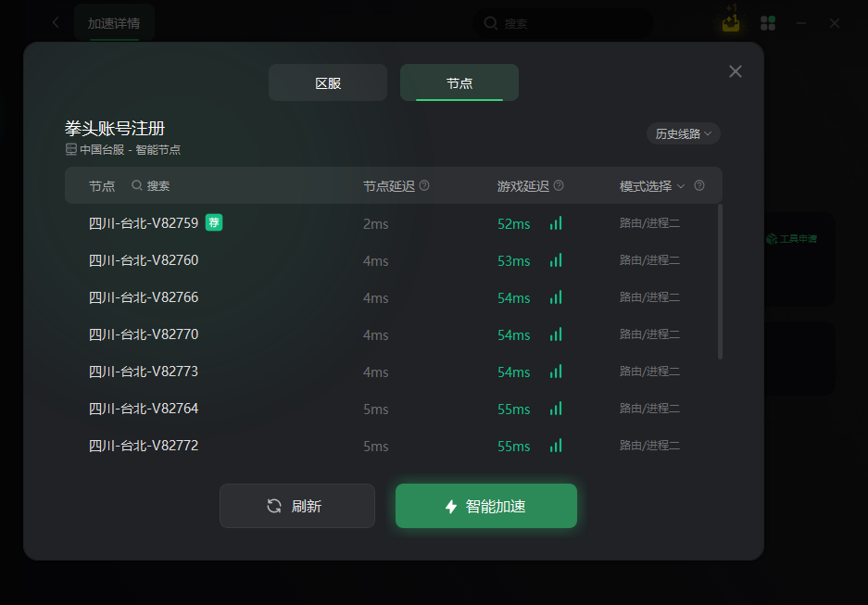
Task: Click the 节点延迟 help icon
Action: [424, 185]
